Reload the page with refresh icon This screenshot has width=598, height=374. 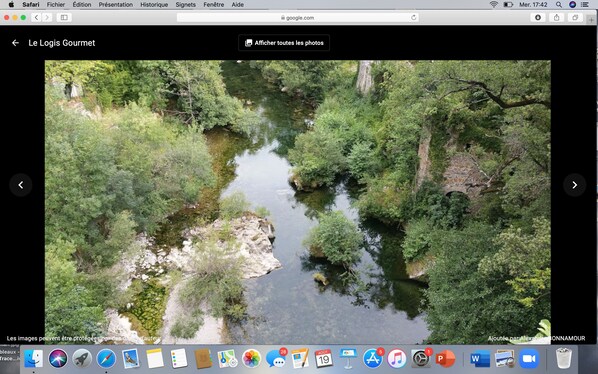click(x=413, y=18)
